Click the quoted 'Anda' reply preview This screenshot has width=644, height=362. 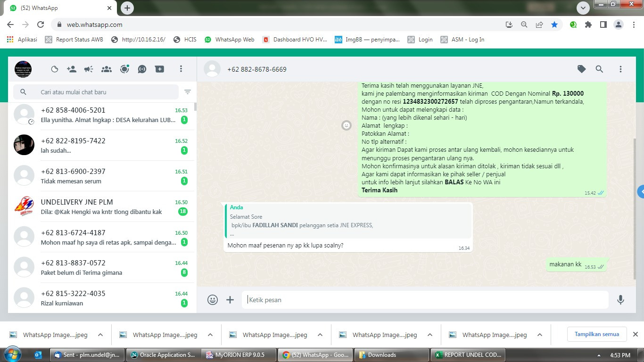[x=347, y=221]
